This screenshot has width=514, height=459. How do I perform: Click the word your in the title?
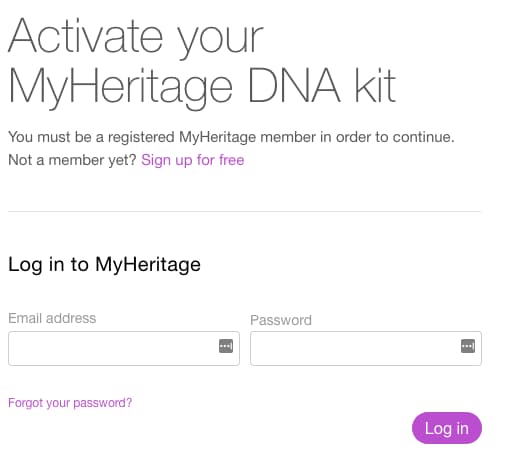tap(220, 38)
